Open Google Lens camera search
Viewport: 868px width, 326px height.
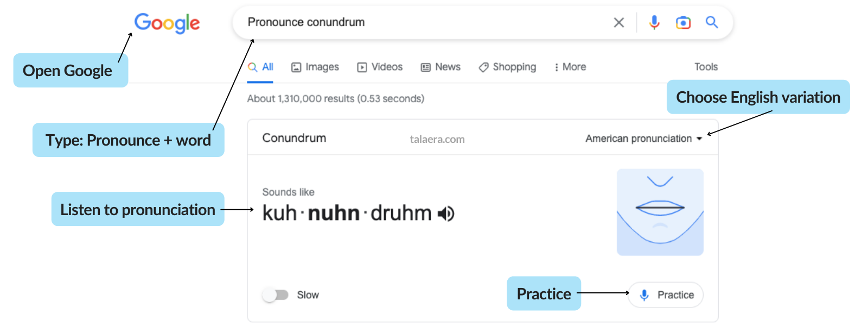(683, 22)
